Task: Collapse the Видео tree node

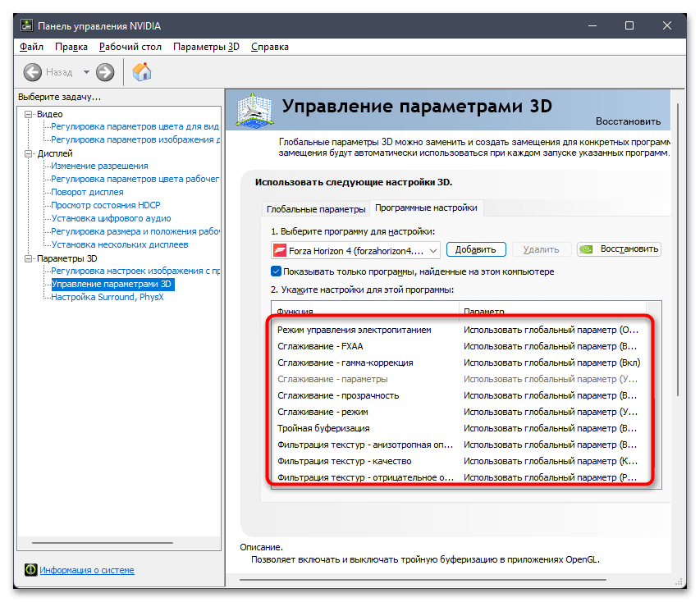Action: pyautogui.click(x=29, y=114)
